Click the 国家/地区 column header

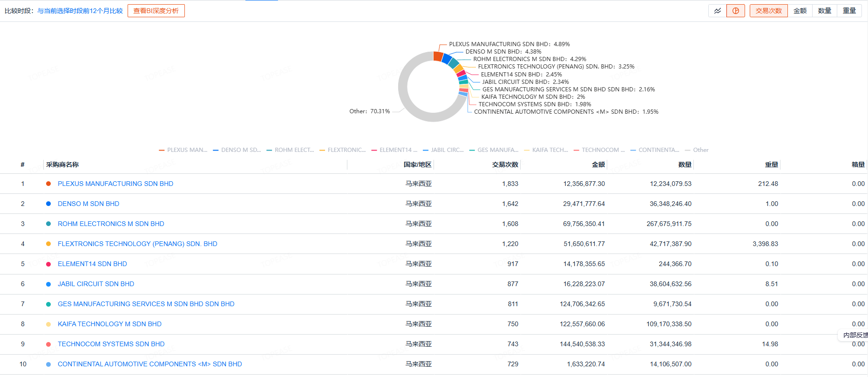coord(418,165)
